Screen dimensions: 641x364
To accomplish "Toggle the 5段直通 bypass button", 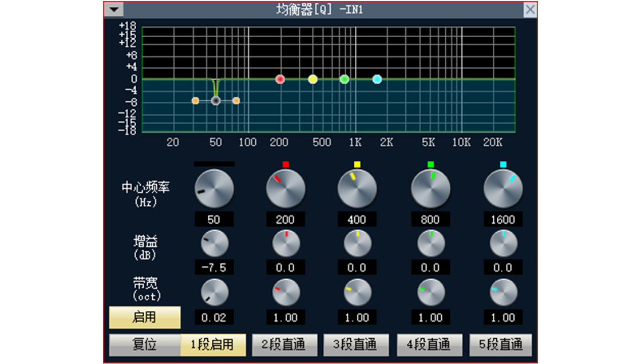I will 501,345.
